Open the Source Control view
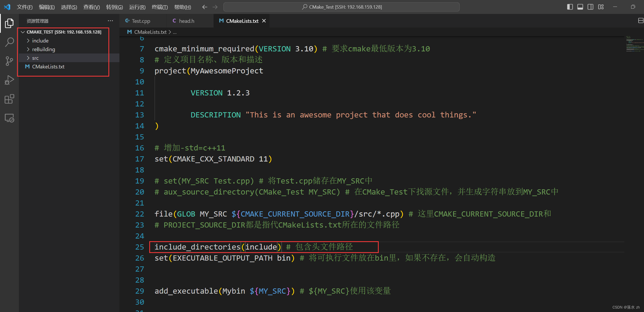Screen dimensions: 644x312 point(9,61)
